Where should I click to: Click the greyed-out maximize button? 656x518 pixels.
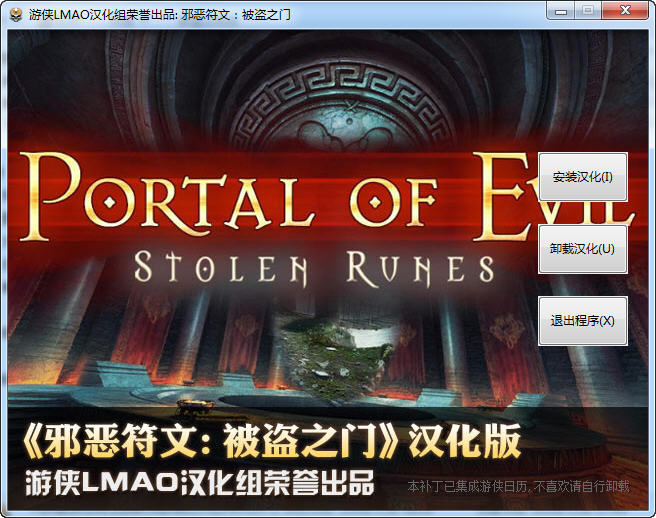pos(588,10)
